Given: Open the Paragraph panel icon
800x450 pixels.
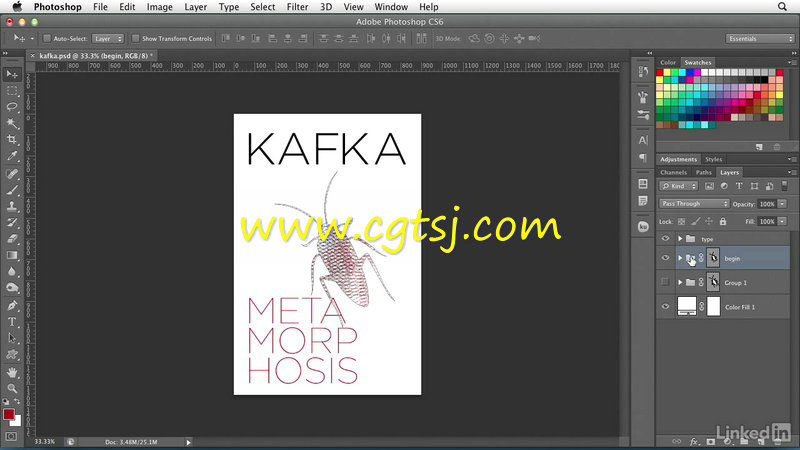Looking at the screenshot, I should tap(643, 158).
